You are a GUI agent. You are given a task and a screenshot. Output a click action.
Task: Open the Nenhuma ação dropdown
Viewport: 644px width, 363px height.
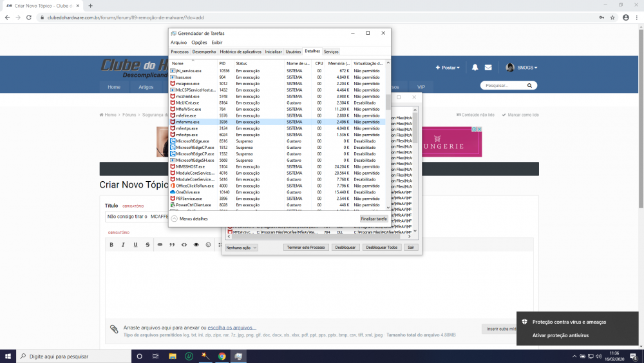click(241, 248)
